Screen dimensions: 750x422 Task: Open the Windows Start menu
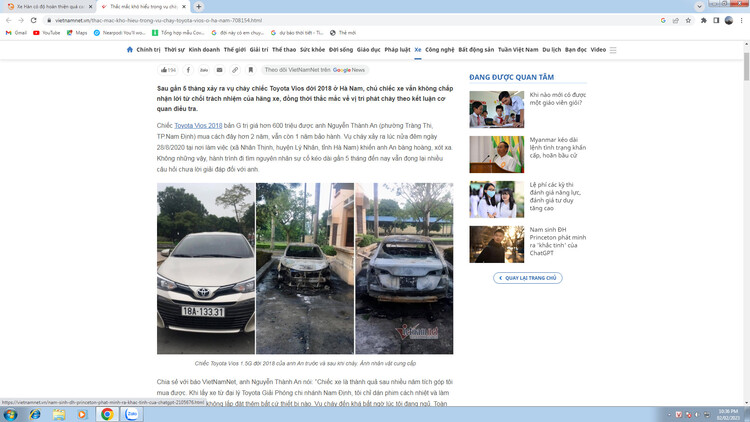pos(10,414)
